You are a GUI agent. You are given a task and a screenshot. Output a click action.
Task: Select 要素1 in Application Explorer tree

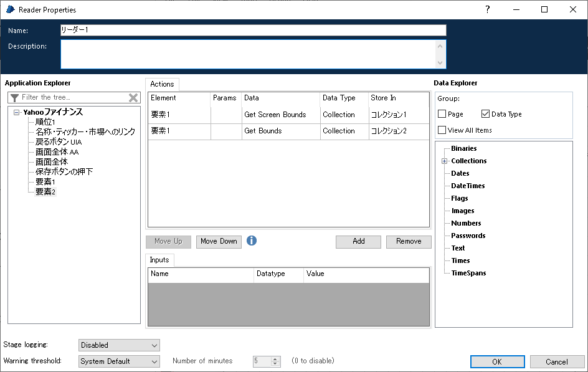pos(45,182)
